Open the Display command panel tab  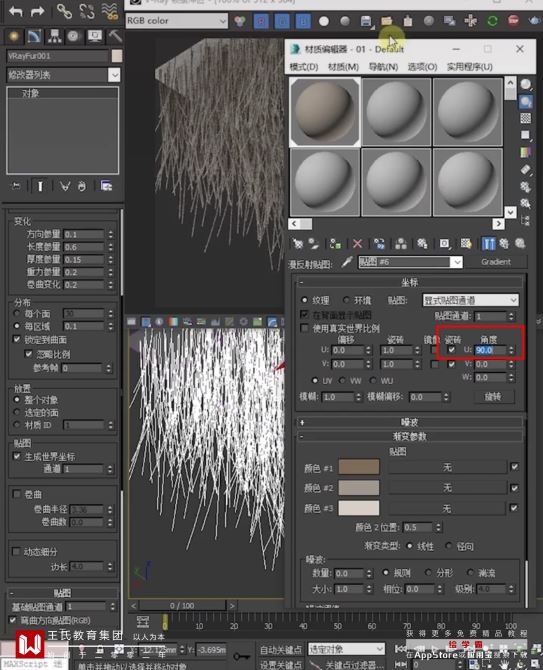pos(94,37)
